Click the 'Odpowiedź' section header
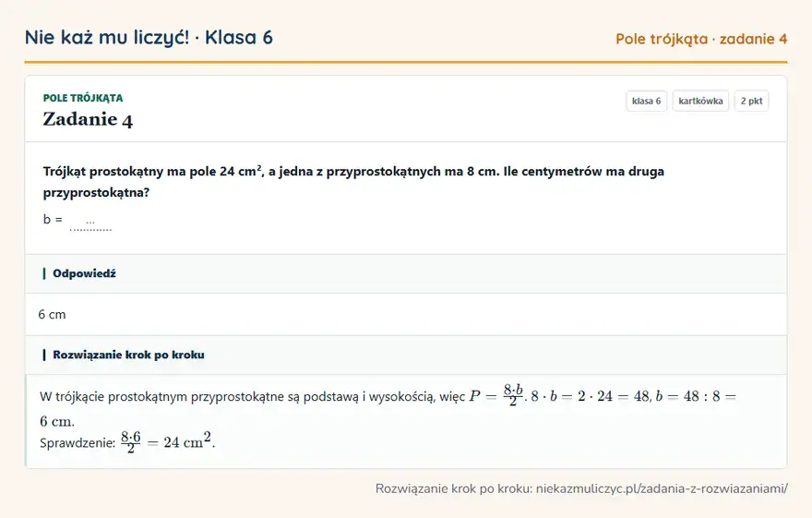 point(406,273)
